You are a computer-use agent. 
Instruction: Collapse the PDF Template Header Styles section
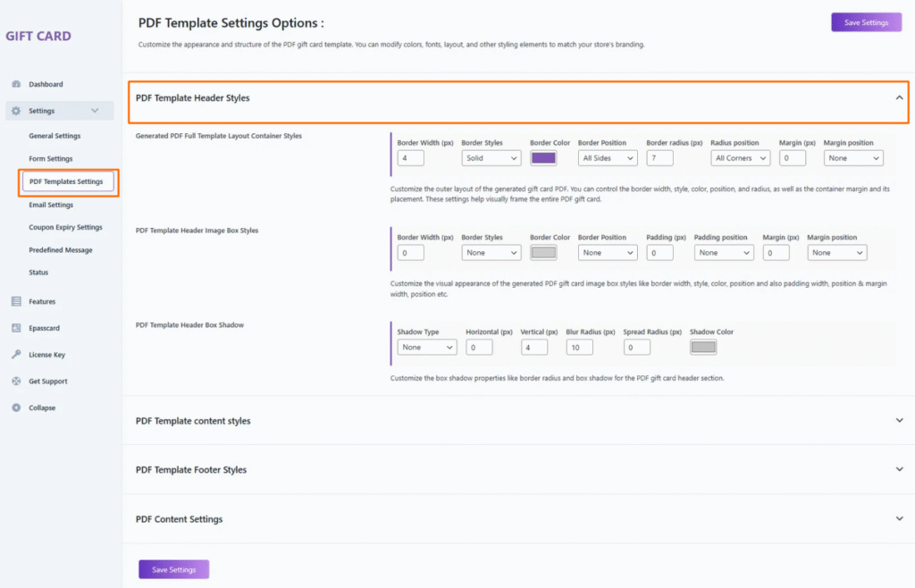click(899, 98)
